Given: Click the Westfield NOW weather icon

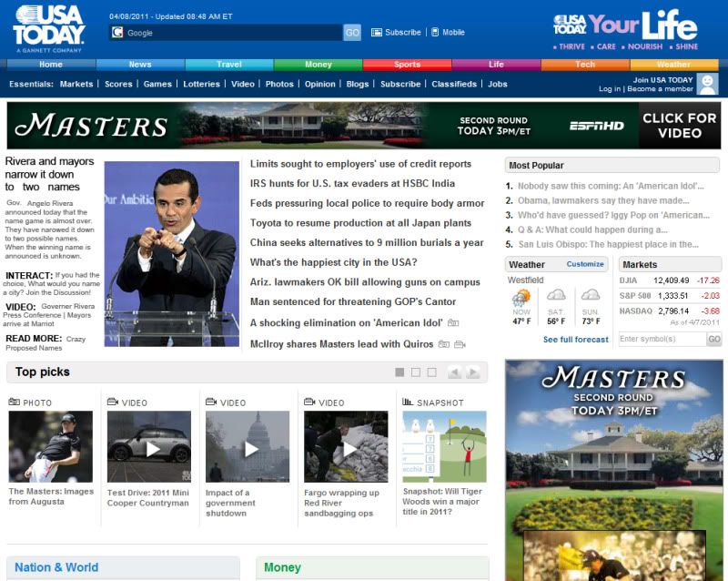Looking at the screenshot, I should click(x=521, y=297).
